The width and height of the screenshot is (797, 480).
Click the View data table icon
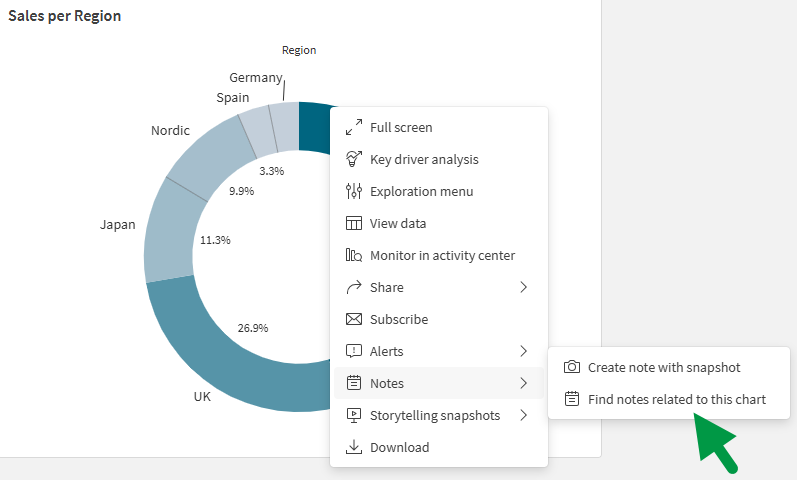point(353,224)
